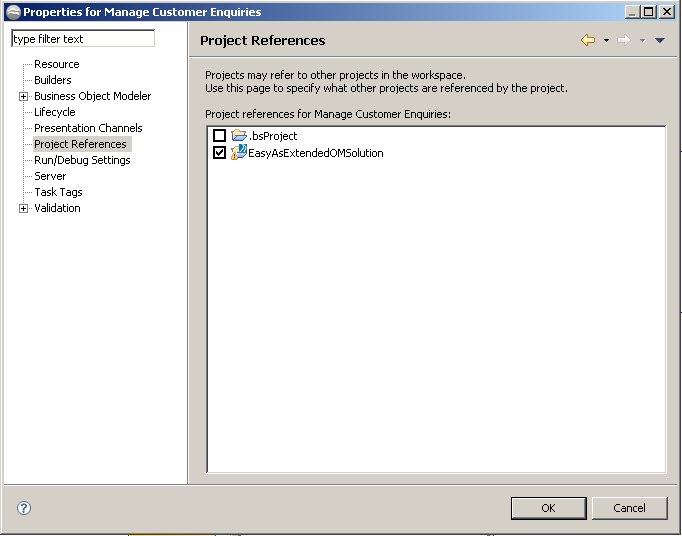Click the application icon in title bar
This screenshot has width=682, height=536.
(13, 12)
